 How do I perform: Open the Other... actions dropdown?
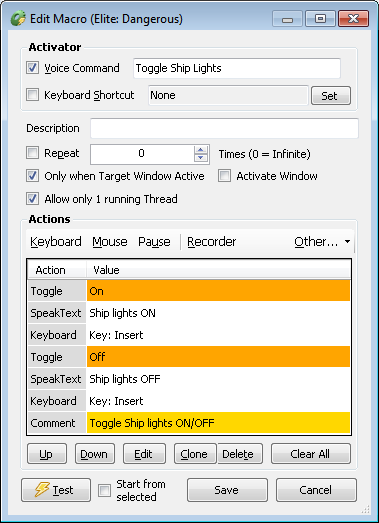[x=322, y=241]
